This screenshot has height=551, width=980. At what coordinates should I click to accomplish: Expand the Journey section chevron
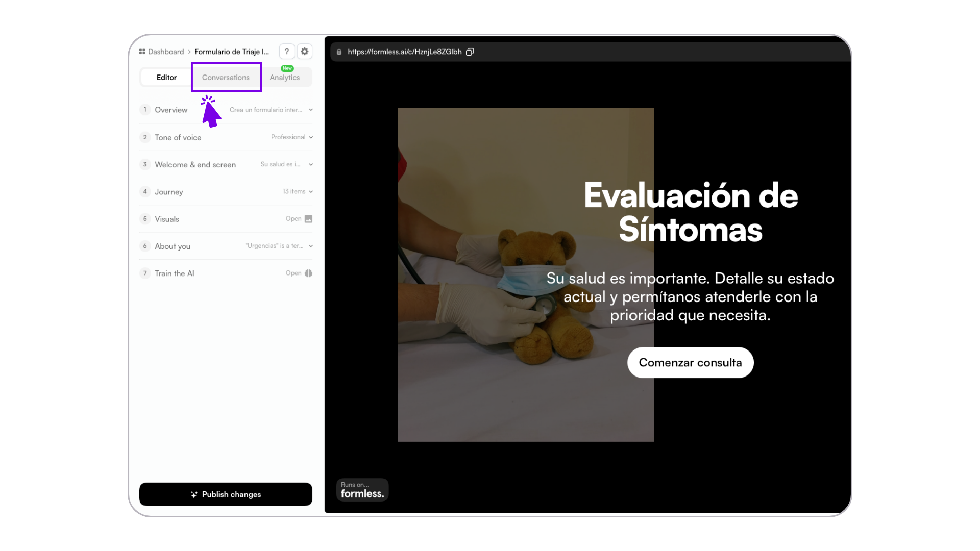click(x=311, y=192)
